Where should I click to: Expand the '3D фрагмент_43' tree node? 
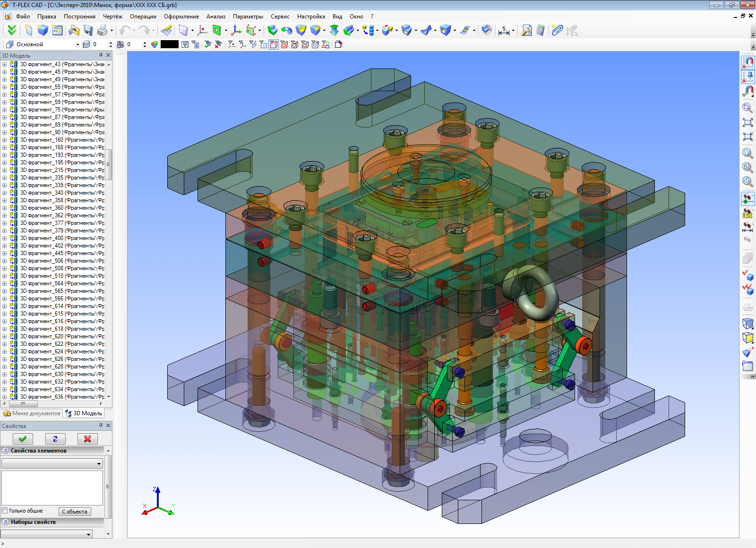coord(5,64)
